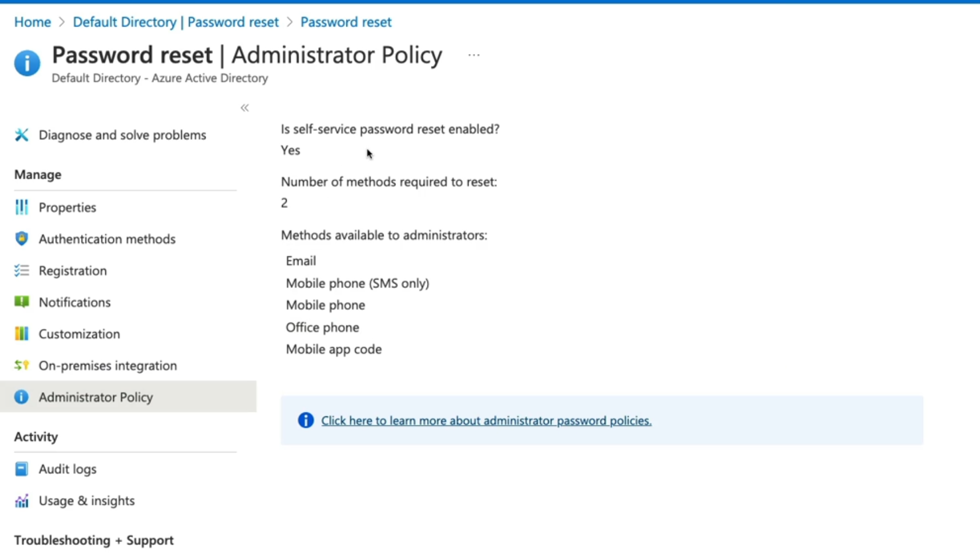This screenshot has width=980, height=555.
Task: Collapse the sidebar with double chevron
Action: pos(244,108)
